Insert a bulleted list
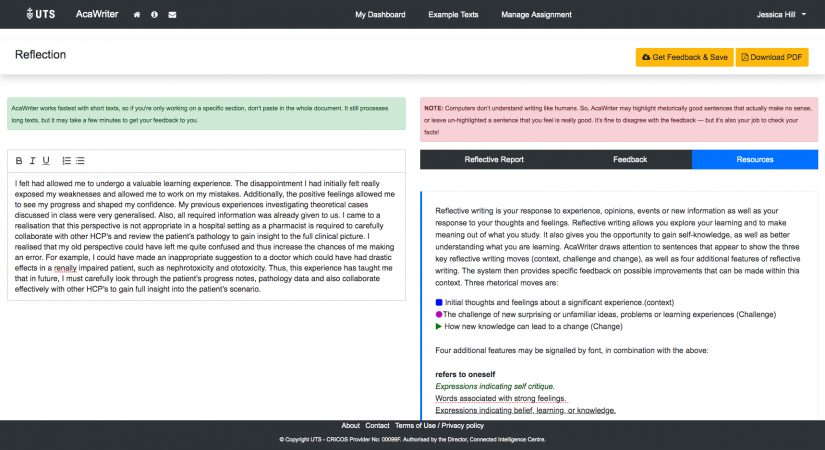 (x=80, y=161)
